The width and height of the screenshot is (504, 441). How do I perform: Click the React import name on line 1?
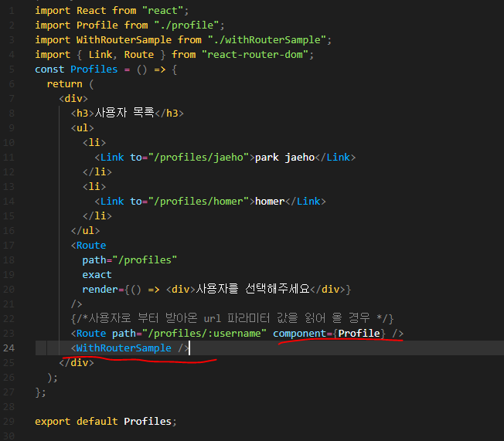[x=91, y=11]
